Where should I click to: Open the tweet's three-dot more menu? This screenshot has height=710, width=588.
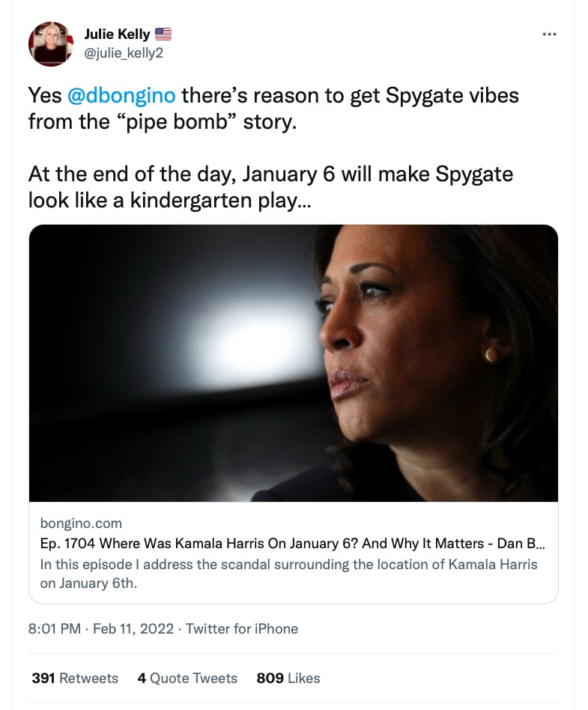(x=549, y=34)
